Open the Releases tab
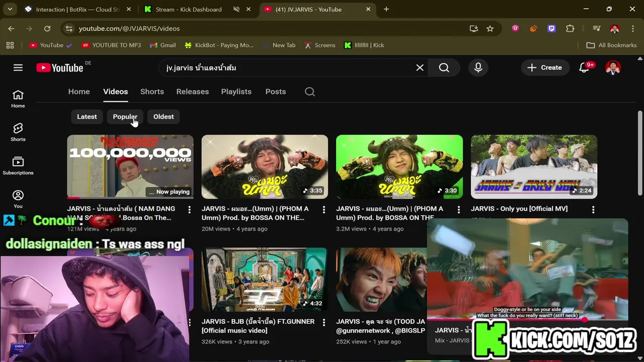The height and width of the screenshot is (362, 644). pyautogui.click(x=192, y=92)
